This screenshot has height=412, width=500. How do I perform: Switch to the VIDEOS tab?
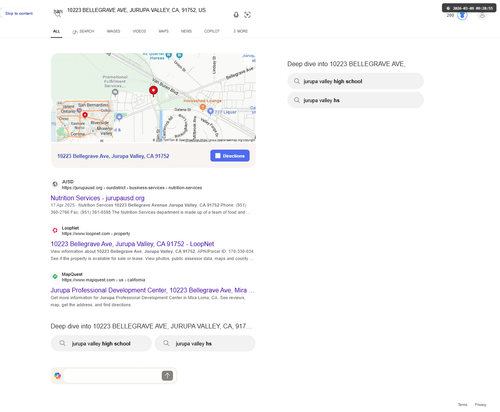point(139,31)
